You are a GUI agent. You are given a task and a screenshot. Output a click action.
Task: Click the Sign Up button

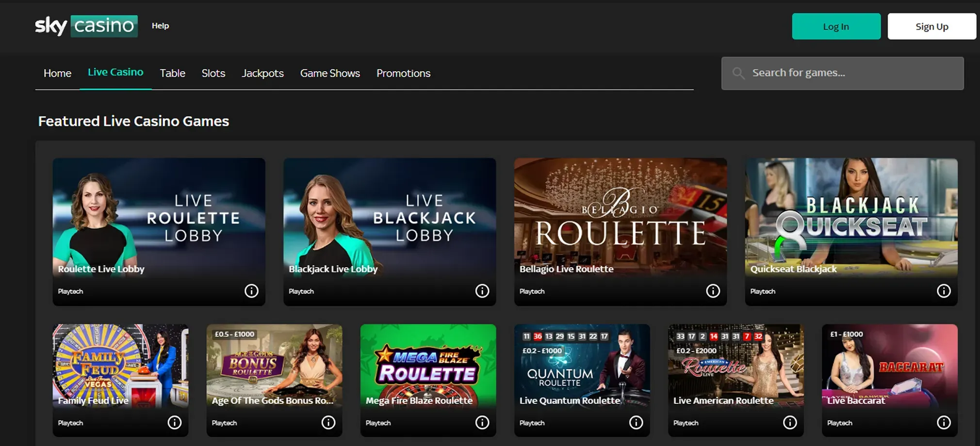tap(932, 26)
